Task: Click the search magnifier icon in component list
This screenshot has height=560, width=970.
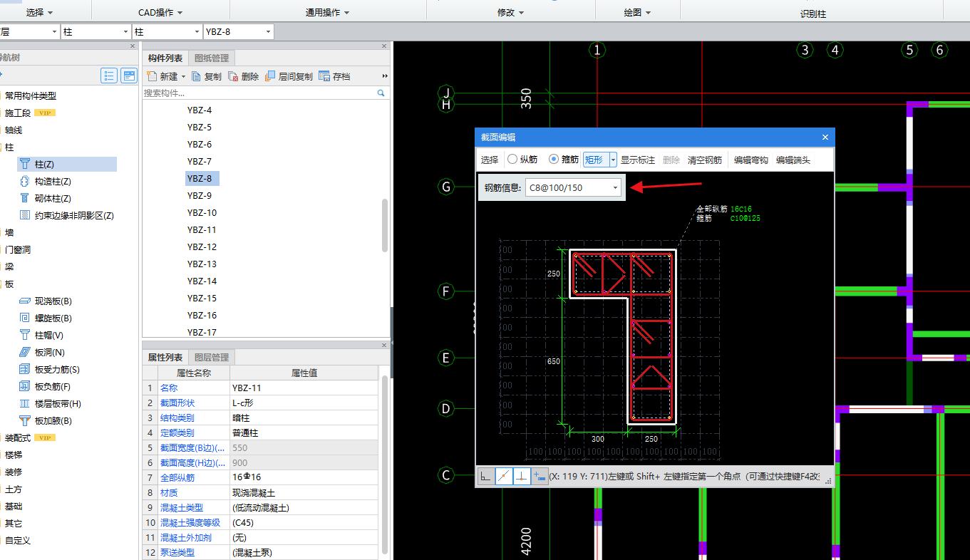Action: 381,93
